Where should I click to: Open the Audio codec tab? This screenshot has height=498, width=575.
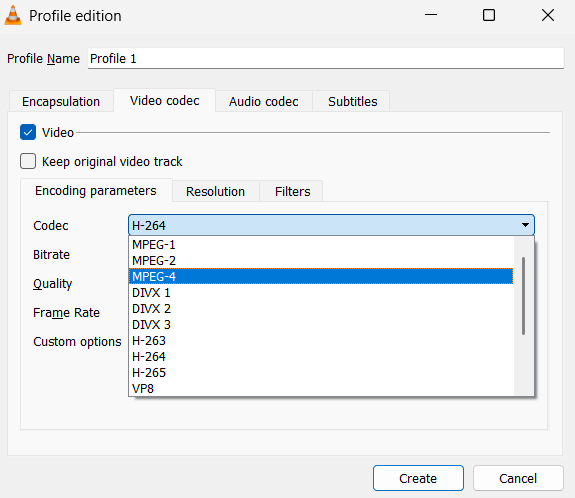coord(264,101)
